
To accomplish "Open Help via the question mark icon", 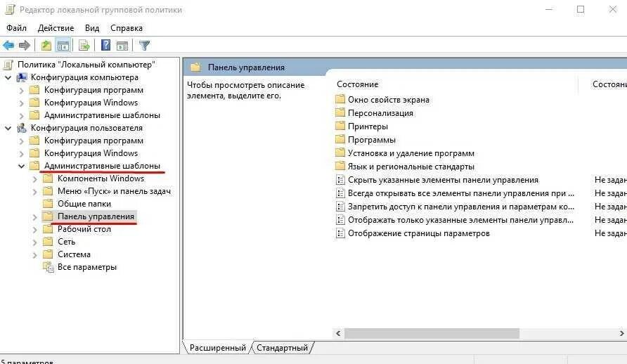I will tap(105, 45).
